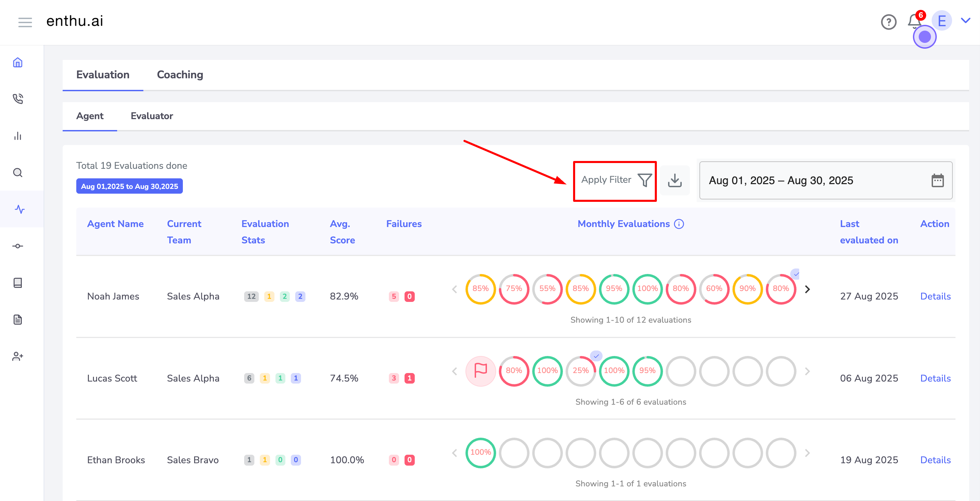Open Lucas Scott's 95% evaluation circle
The image size is (980, 501).
(x=647, y=371)
